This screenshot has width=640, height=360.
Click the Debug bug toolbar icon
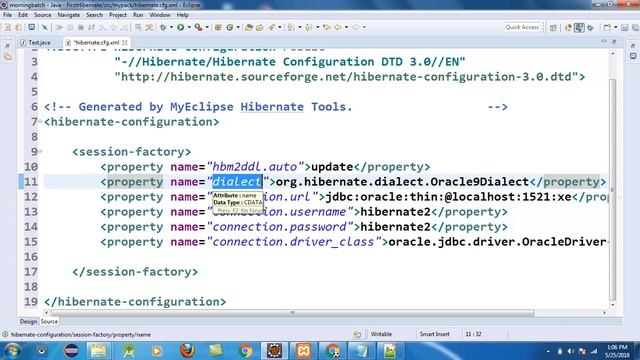[x=163, y=27]
